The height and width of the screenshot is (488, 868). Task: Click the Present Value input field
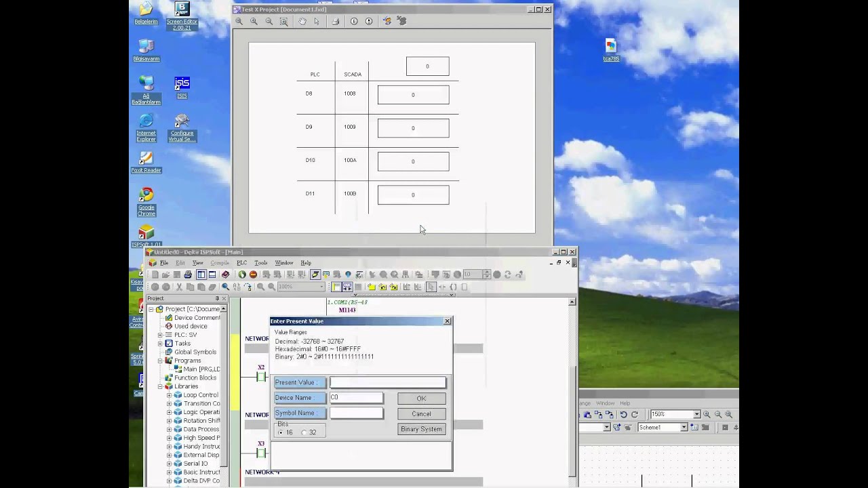(x=388, y=382)
